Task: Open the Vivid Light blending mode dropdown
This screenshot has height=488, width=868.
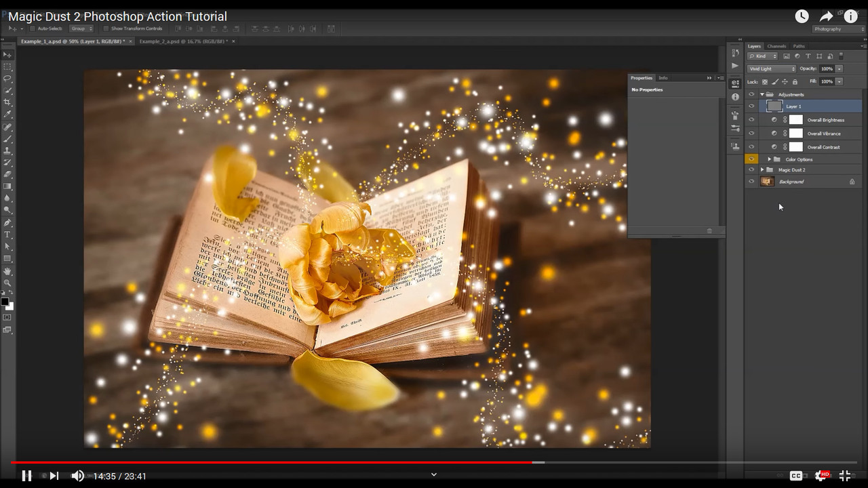Action: point(771,68)
